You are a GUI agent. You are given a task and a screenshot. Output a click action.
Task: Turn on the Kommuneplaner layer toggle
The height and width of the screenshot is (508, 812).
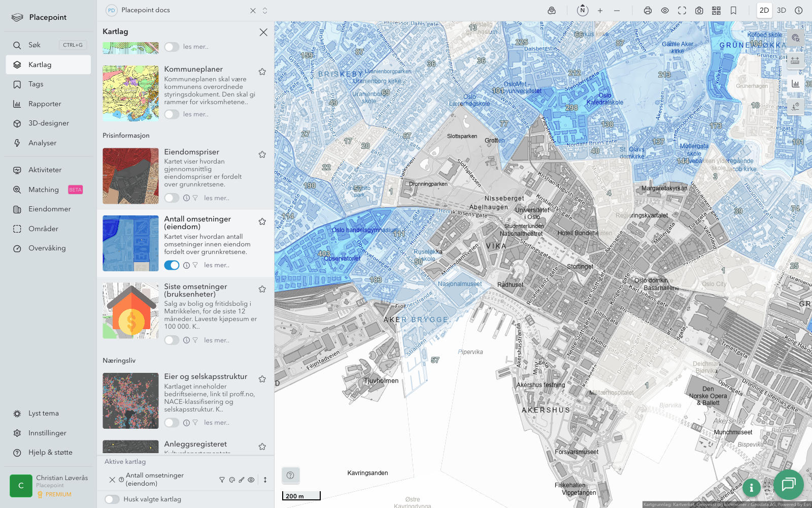click(172, 114)
